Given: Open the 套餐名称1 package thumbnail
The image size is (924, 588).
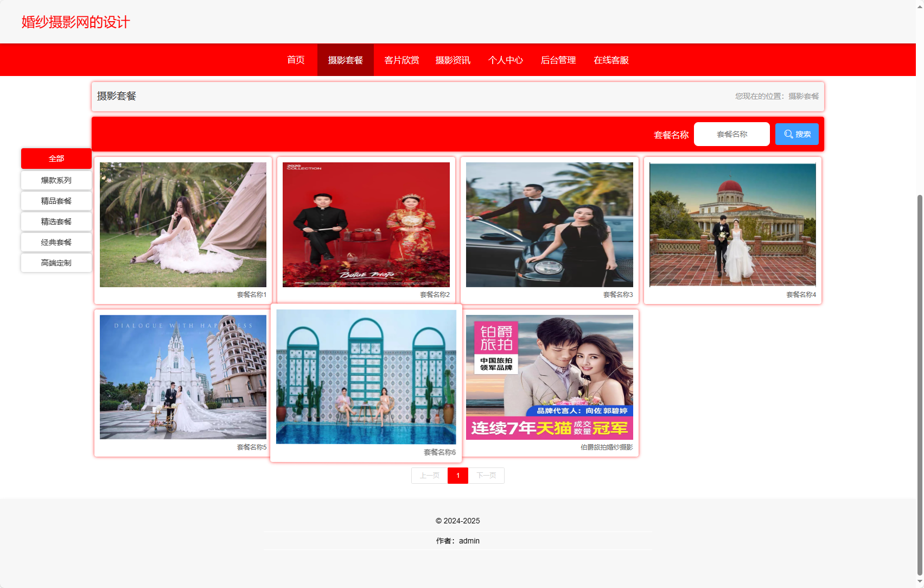Looking at the screenshot, I should coord(183,225).
